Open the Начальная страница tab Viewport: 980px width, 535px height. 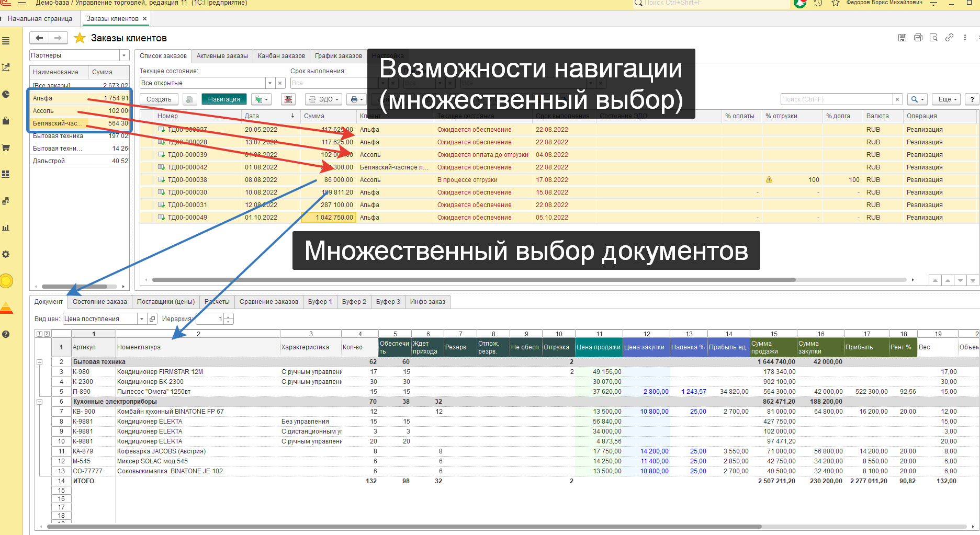tap(40, 19)
